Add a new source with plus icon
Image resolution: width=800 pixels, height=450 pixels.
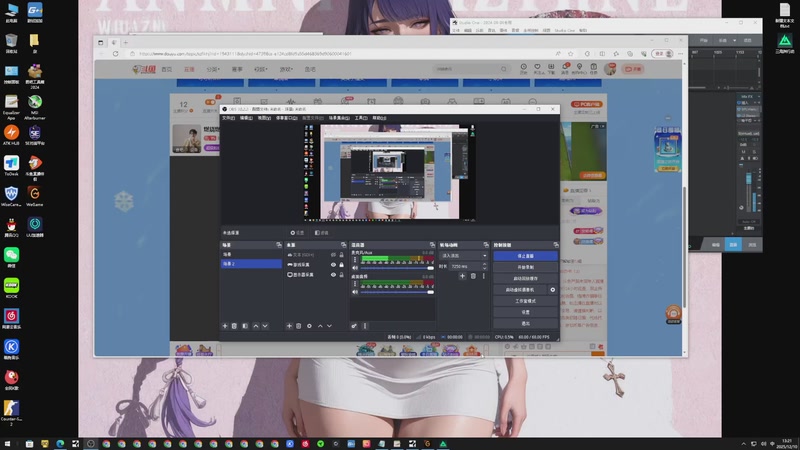[289, 326]
